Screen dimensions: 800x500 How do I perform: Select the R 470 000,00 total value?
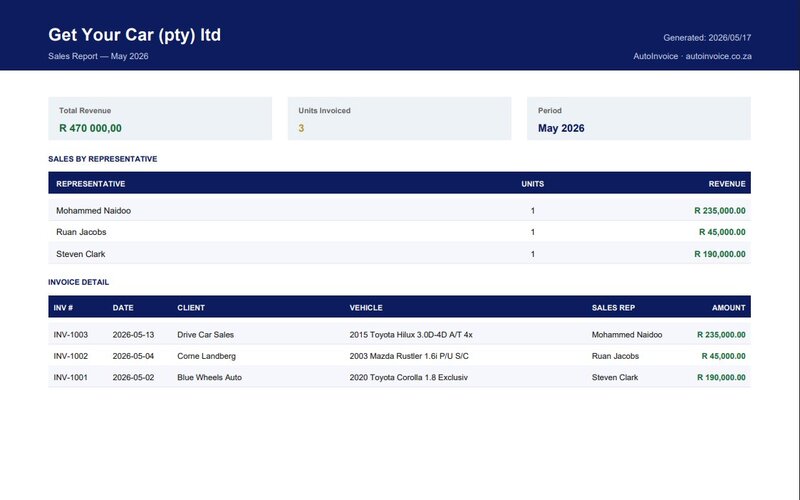pyautogui.click(x=90, y=128)
